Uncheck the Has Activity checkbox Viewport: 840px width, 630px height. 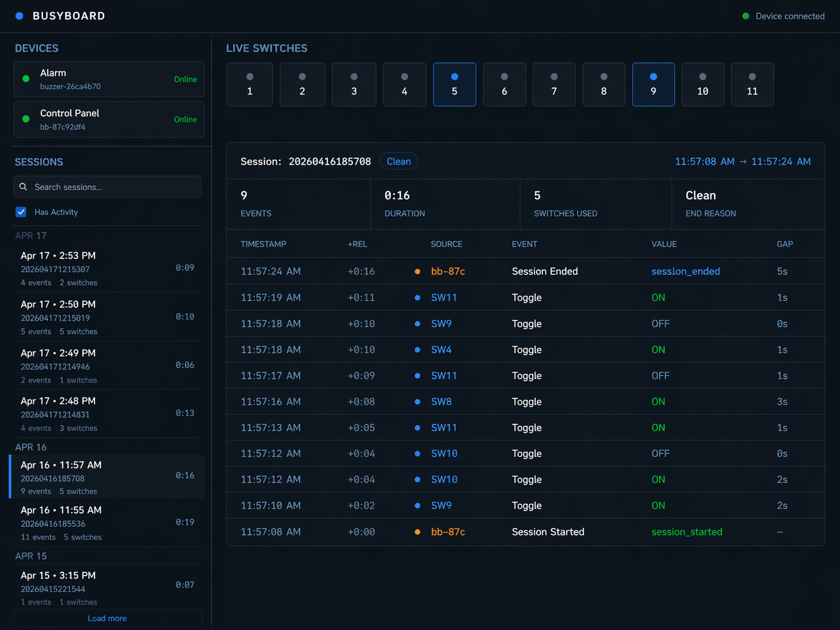coord(21,212)
